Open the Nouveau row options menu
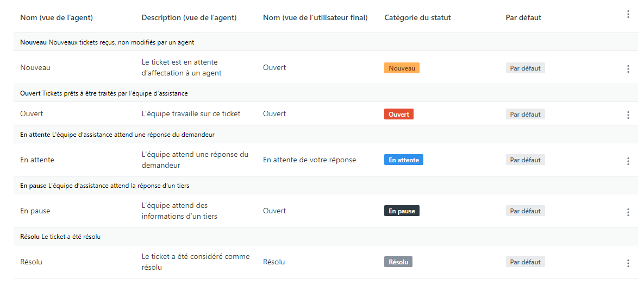This screenshot has width=644, height=285. 628,69
